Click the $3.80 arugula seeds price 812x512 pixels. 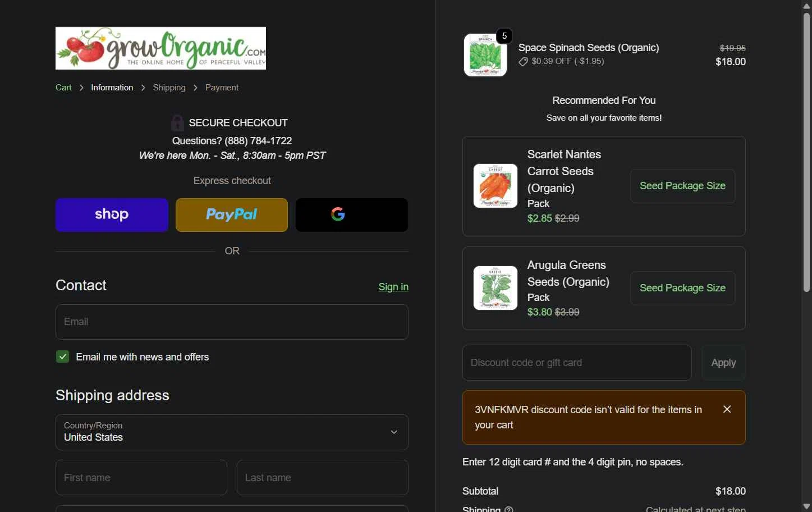click(x=540, y=312)
